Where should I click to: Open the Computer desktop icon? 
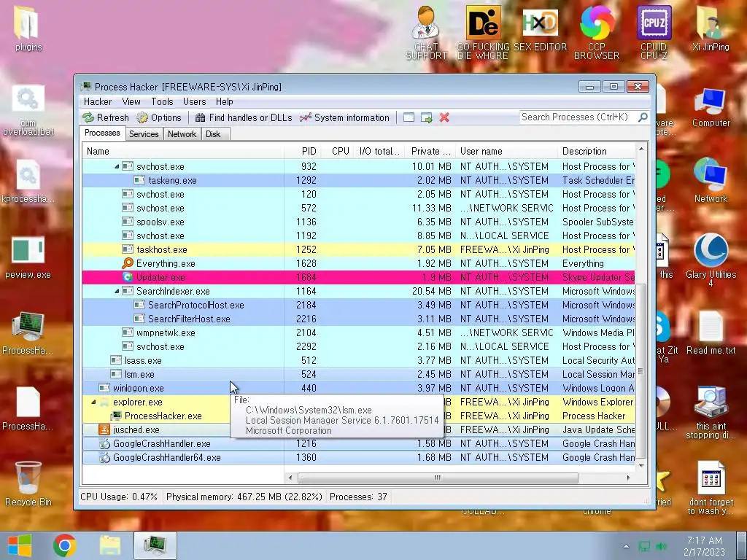click(x=711, y=109)
